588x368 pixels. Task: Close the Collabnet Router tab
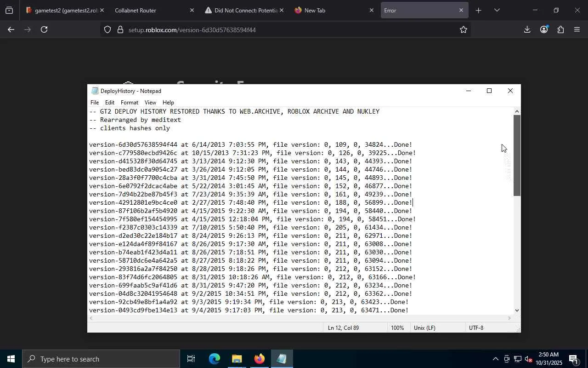192,10
